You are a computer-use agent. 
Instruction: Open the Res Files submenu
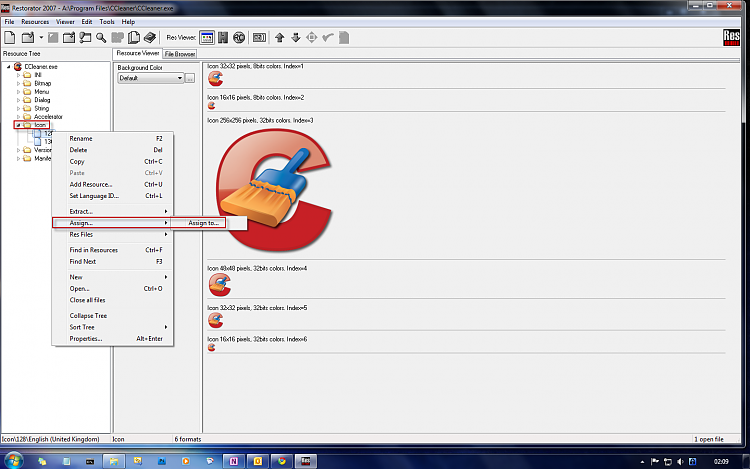[112, 235]
